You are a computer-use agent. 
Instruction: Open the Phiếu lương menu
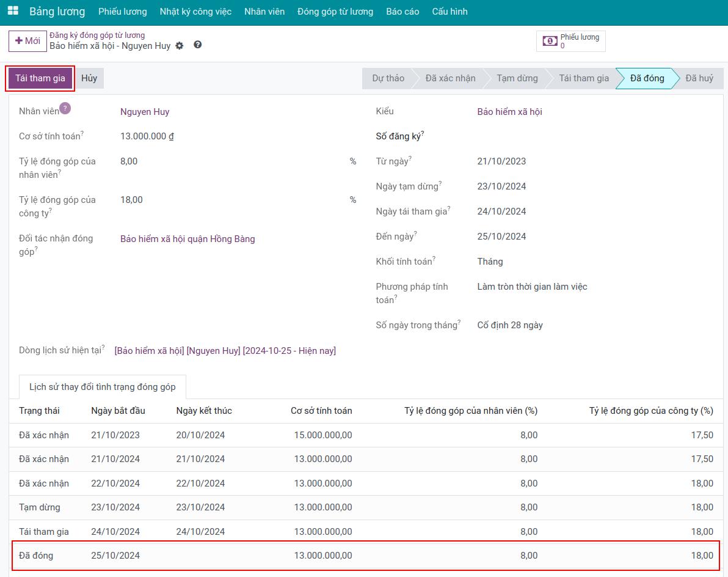click(x=122, y=12)
